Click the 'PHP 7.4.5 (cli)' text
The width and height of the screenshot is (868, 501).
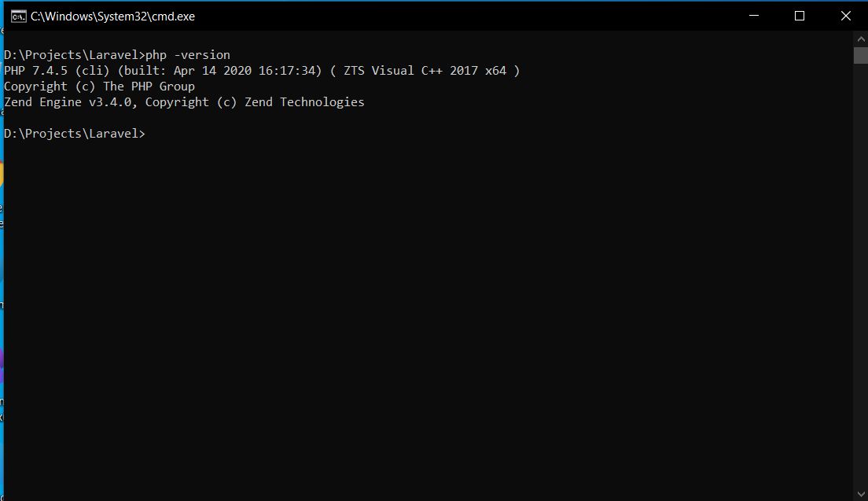click(x=57, y=71)
